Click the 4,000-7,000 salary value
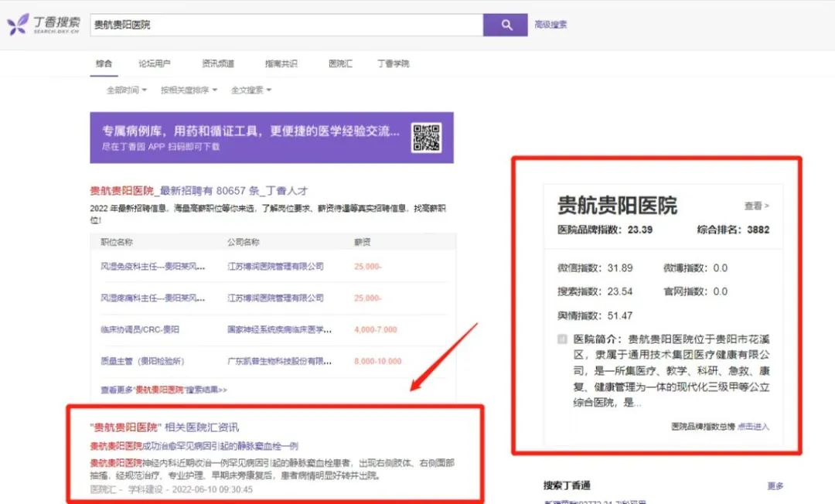 click(x=376, y=329)
